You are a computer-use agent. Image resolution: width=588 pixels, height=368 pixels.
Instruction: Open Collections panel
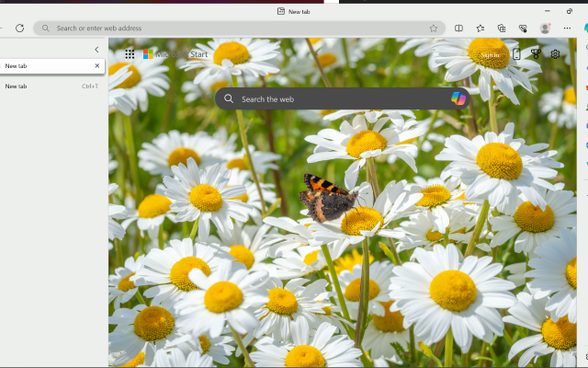(x=502, y=29)
